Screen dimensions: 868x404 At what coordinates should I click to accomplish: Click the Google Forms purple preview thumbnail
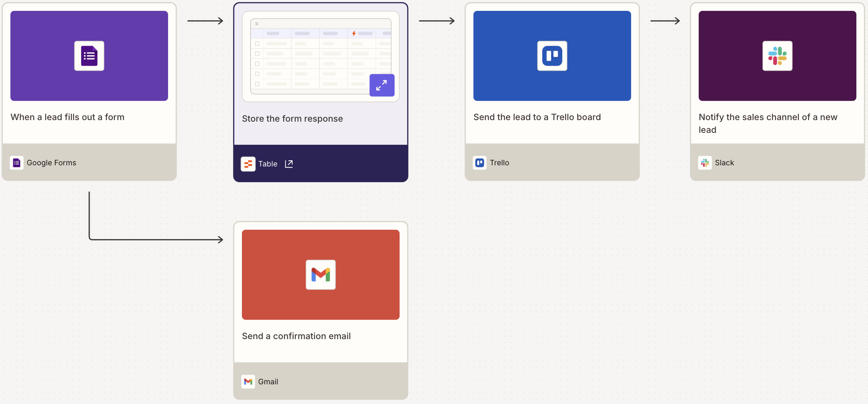[x=89, y=56]
